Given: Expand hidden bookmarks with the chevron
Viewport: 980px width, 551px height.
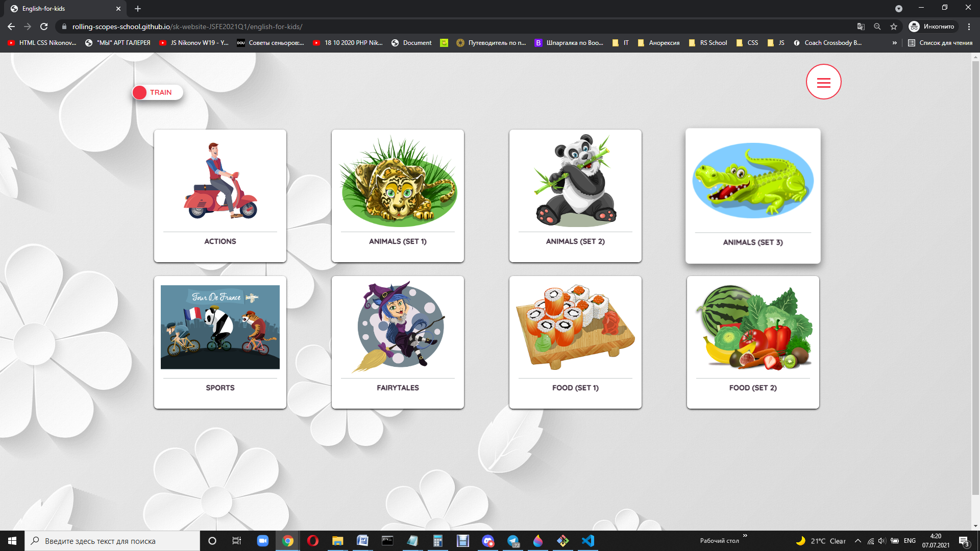Looking at the screenshot, I should click(895, 43).
